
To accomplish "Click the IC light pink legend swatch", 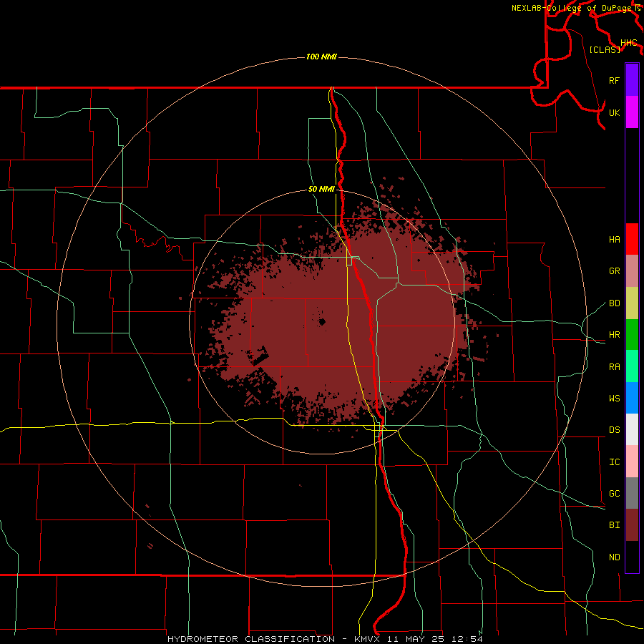I will [632, 462].
